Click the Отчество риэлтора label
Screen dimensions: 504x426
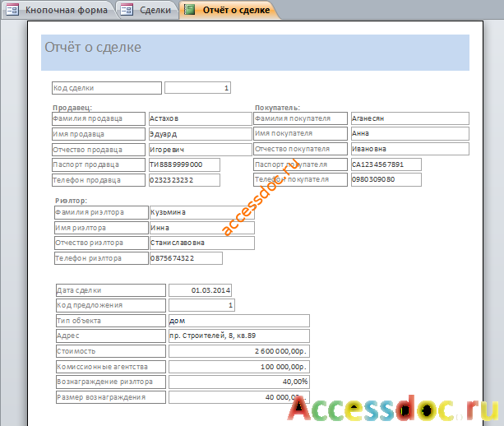pyautogui.click(x=102, y=243)
